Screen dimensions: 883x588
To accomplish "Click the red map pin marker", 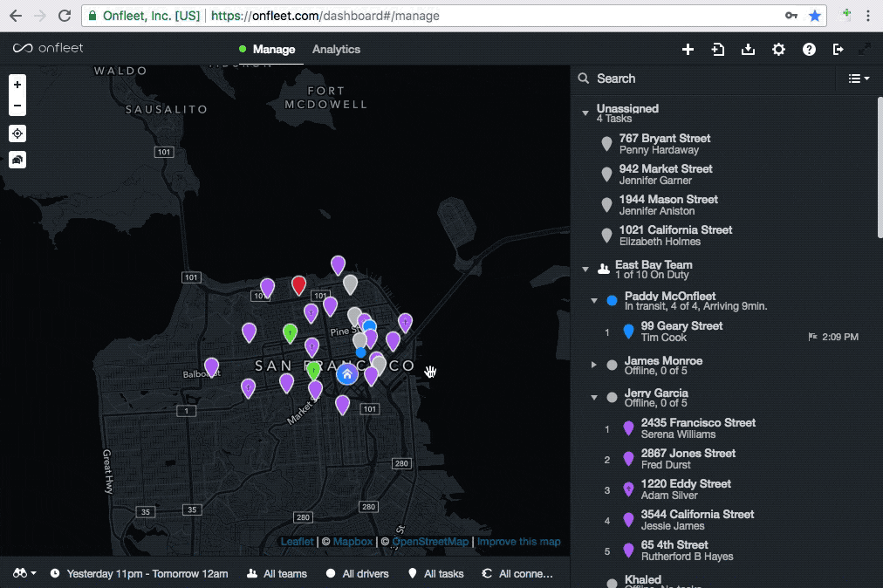I will point(298,284).
